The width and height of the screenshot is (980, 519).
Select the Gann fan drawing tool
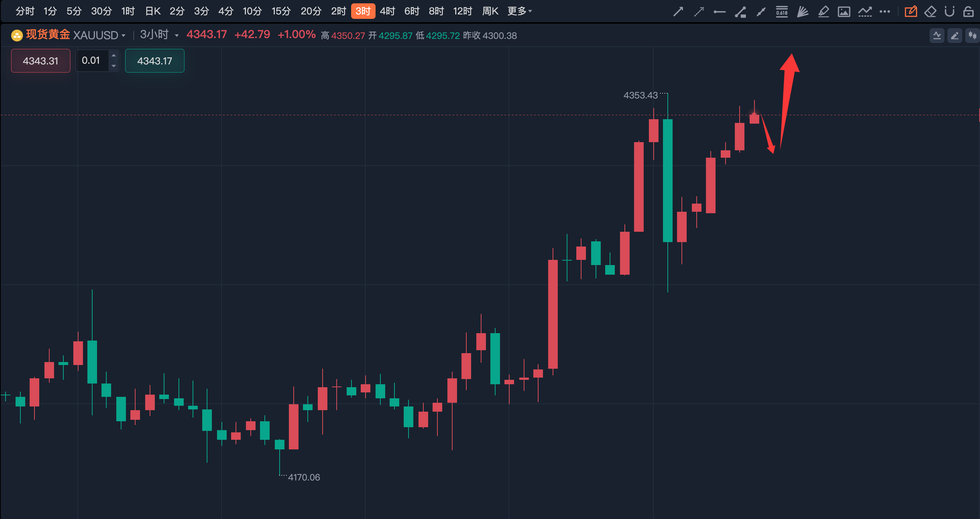tap(803, 11)
